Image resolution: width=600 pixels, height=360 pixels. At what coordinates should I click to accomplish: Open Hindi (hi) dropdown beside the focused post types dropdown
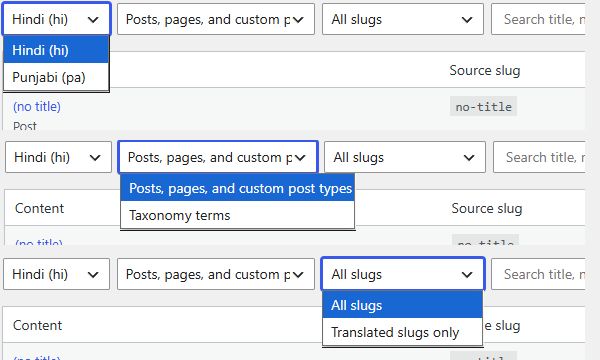click(58, 157)
